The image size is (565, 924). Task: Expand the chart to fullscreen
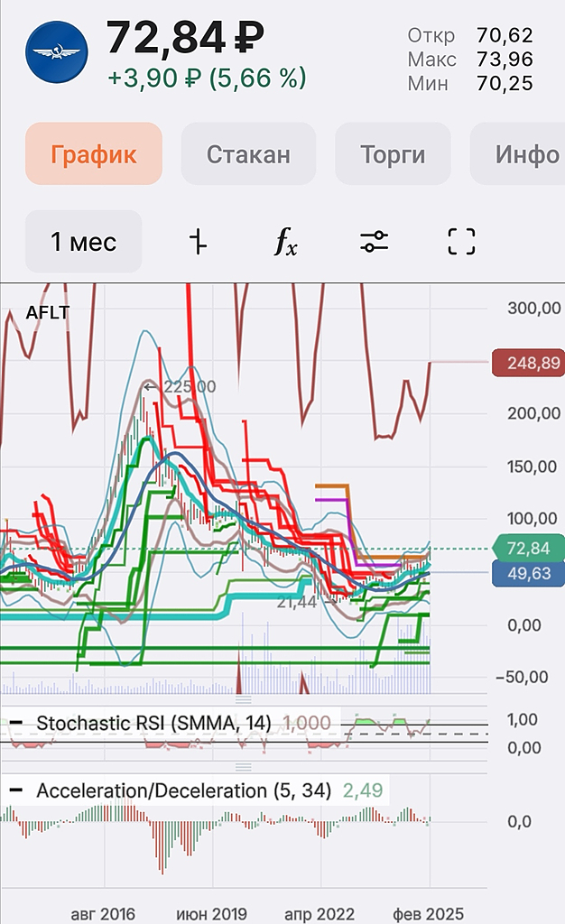click(x=461, y=242)
